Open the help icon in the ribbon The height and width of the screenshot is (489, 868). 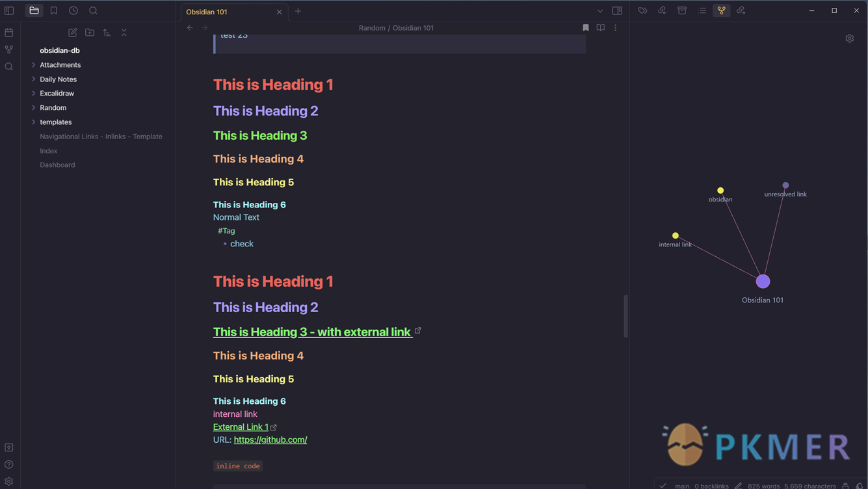9,464
